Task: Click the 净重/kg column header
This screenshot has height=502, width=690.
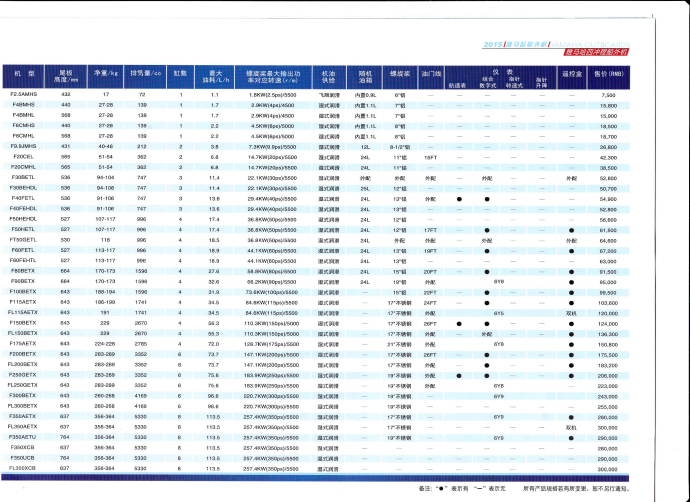Action: pos(100,75)
